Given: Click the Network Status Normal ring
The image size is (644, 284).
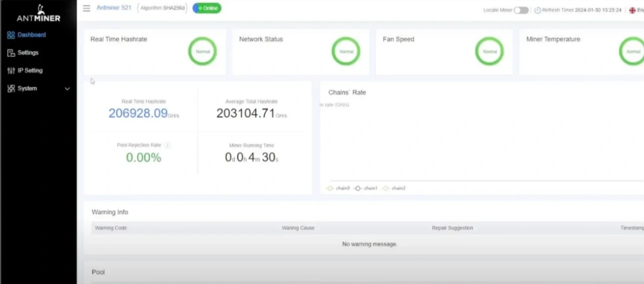Looking at the screenshot, I should (346, 51).
